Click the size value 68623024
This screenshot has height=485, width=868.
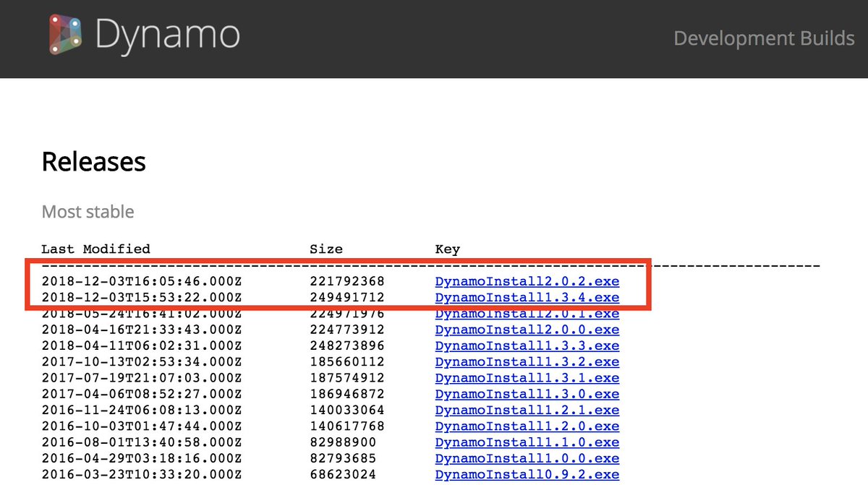[x=343, y=475]
